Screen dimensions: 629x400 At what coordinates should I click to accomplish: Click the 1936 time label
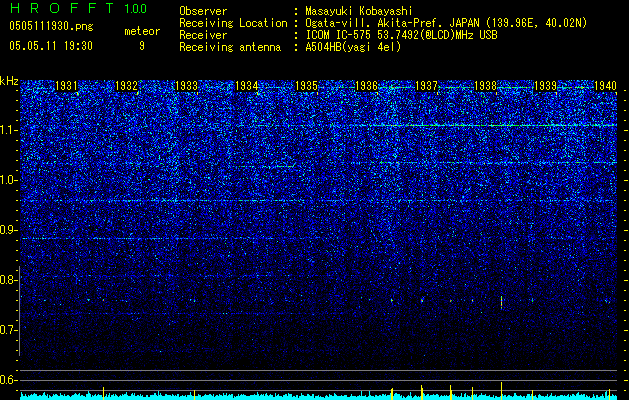coord(366,86)
